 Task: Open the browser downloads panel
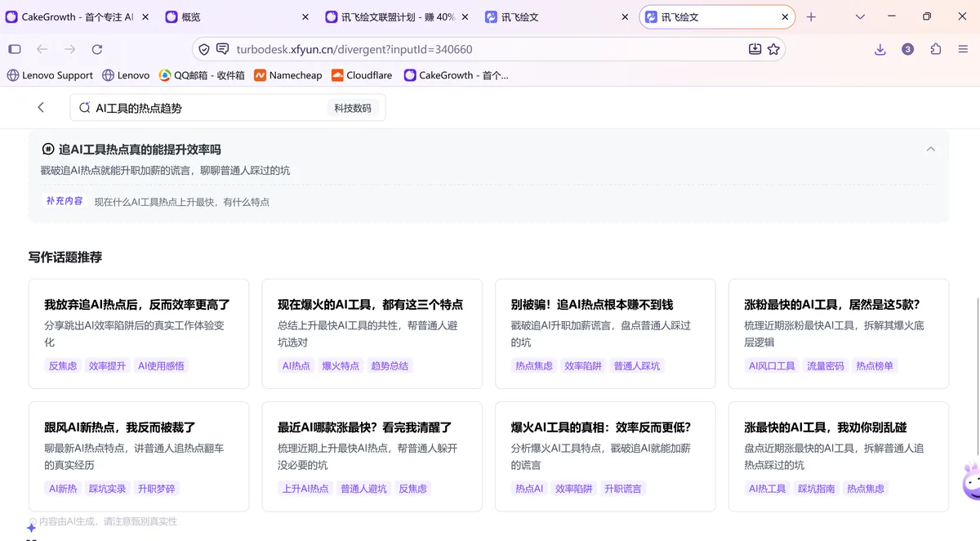click(x=880, y=49)
